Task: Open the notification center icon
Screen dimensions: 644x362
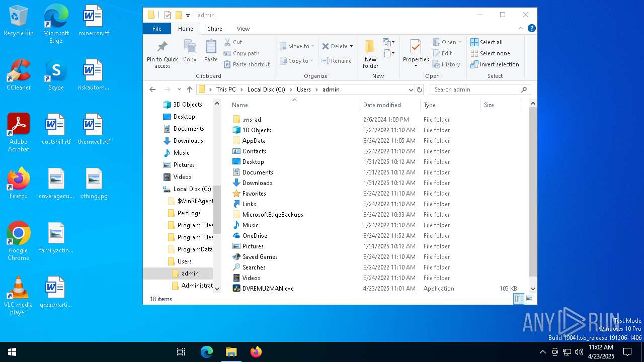Action: 627,352
